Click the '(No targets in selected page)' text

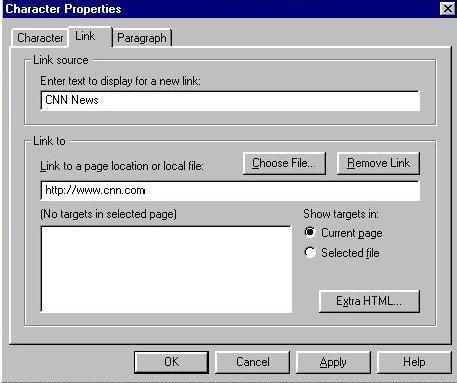pos(108,214)
